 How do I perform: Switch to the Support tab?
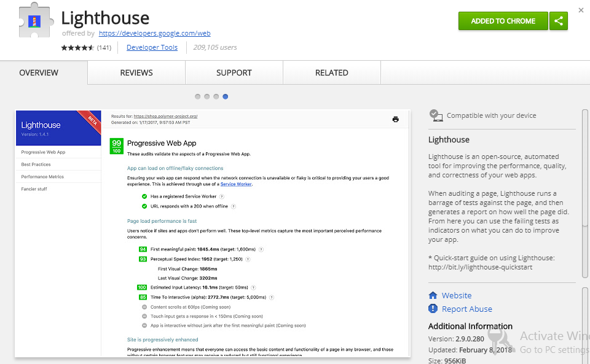coord(234,72)
